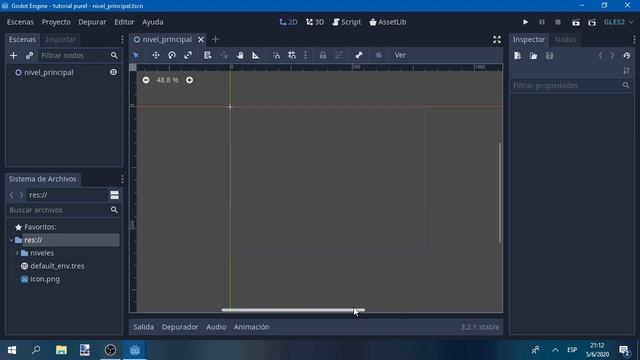Image resolution: width=640 pixels, height=360 pixels.
Task: Zoom in with the plus button
Action: coord(189,80)
